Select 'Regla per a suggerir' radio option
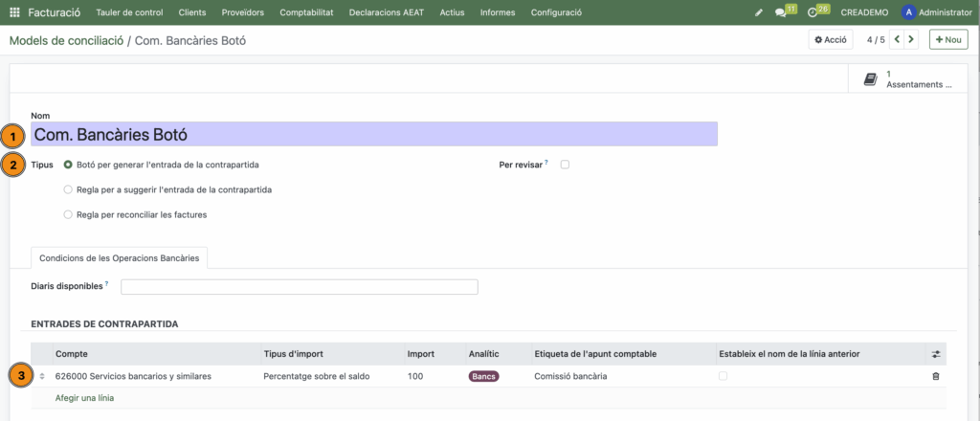Image resolution: width=980 pixels, height=421 pixels. click(x=68, y=189)
